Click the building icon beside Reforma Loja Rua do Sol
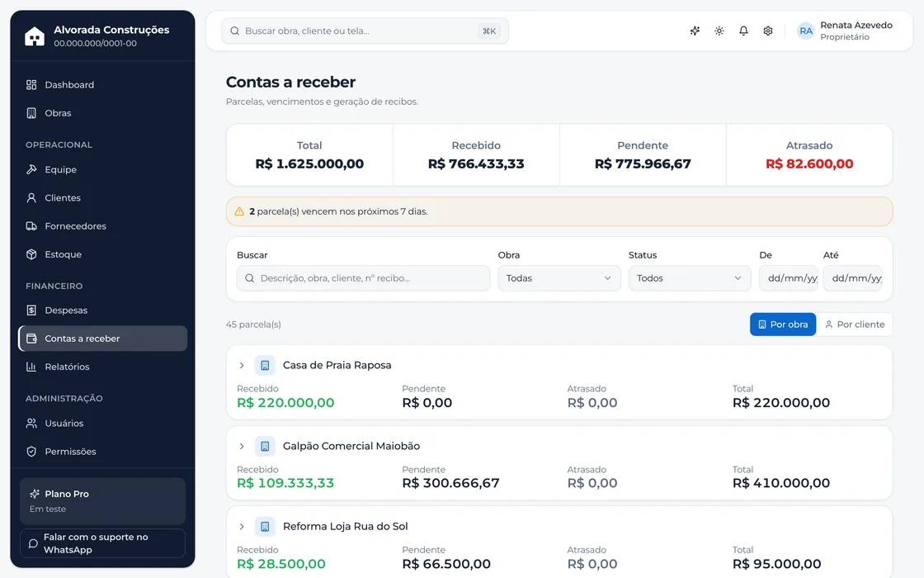Image resolution: width=924 pixels, height=578 pixels. click(x=265, y=526)
